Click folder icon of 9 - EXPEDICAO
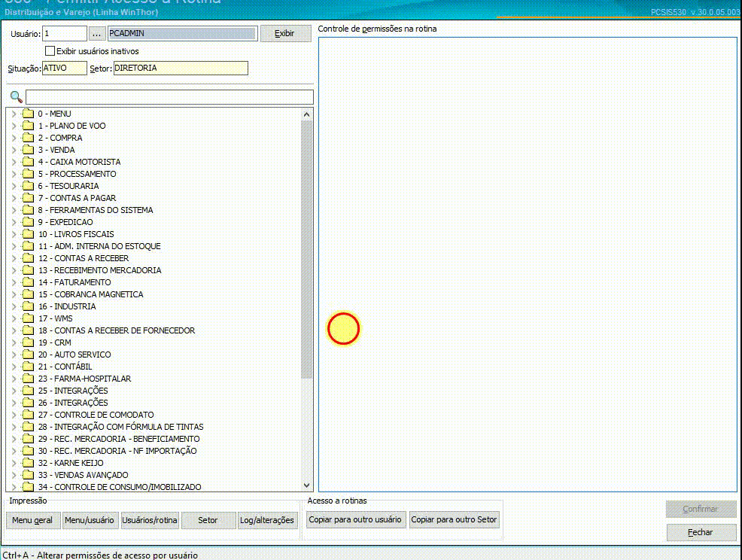The image size is (742, 560). [29, 222]
